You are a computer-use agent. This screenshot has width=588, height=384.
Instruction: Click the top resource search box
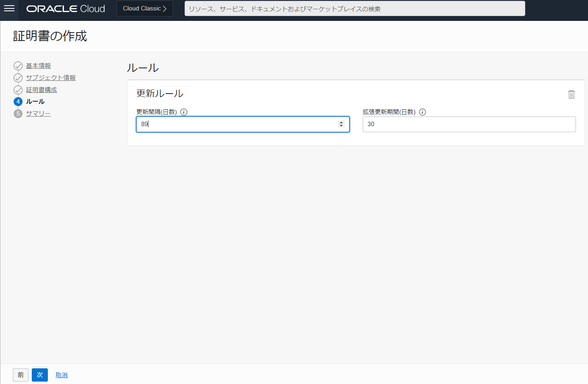(x=354, y=9)
